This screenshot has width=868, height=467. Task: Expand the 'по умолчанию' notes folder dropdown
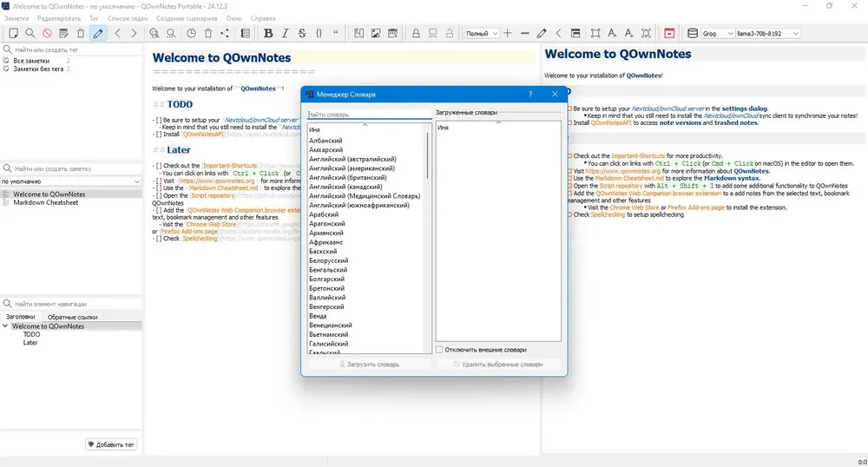click(71, 181)
